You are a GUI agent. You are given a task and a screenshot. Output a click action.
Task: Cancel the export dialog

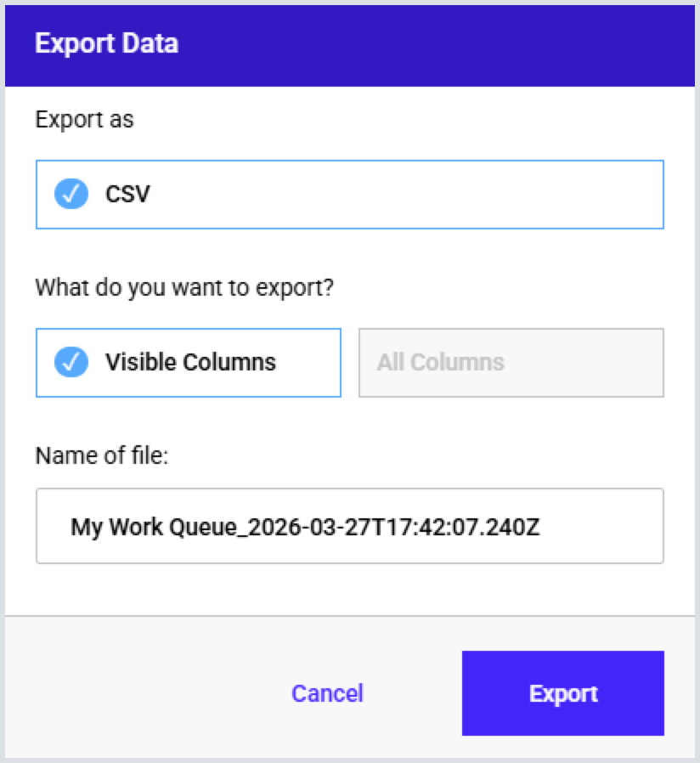click(327, 693)
